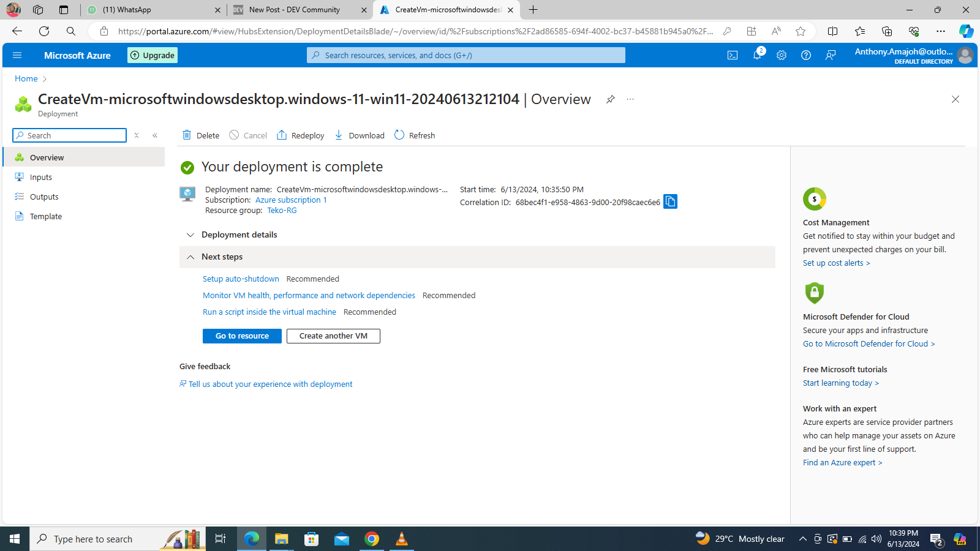Click the Windows taskbar search box
This screenshot has height=551, width=980.
coord(118,539)
